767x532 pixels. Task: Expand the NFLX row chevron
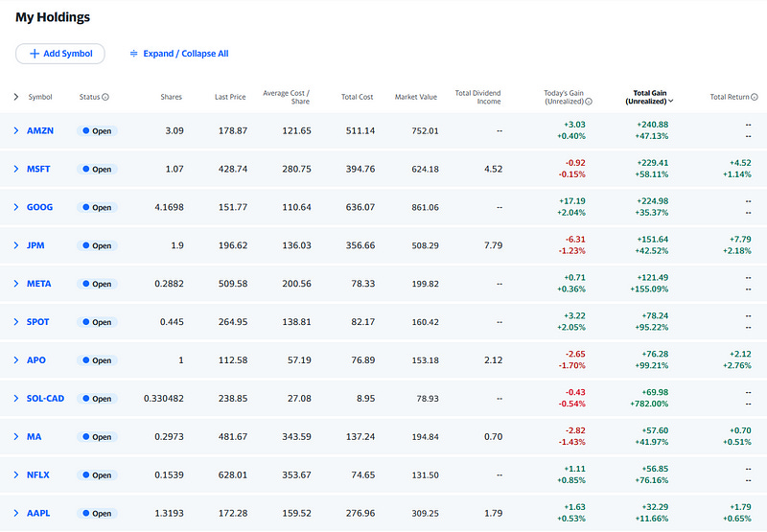16,474
